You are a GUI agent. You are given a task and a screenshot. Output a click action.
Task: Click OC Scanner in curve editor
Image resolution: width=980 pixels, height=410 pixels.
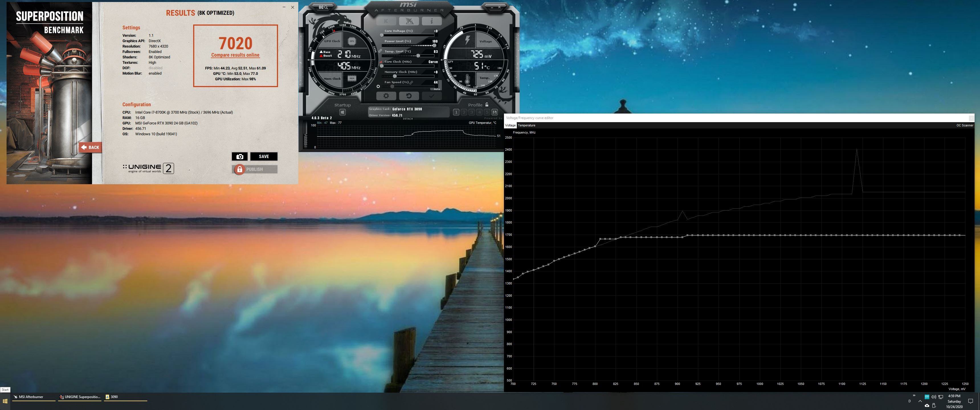pyautogui.click(x=965, y=125)
